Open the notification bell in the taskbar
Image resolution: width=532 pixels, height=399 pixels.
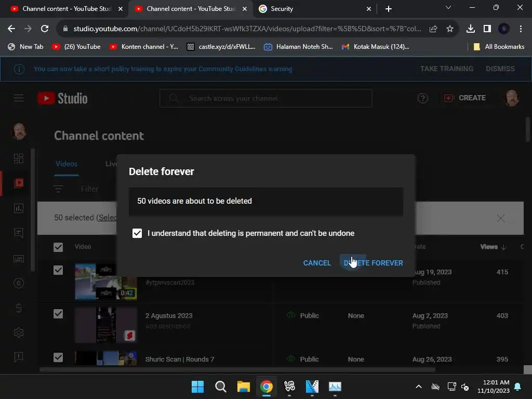517,387
